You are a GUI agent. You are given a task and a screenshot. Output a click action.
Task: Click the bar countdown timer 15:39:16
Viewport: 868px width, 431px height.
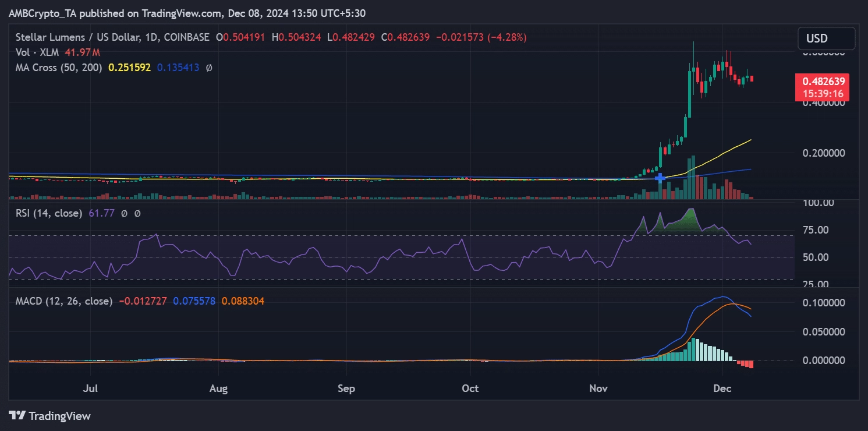click(x=822, y=93)
